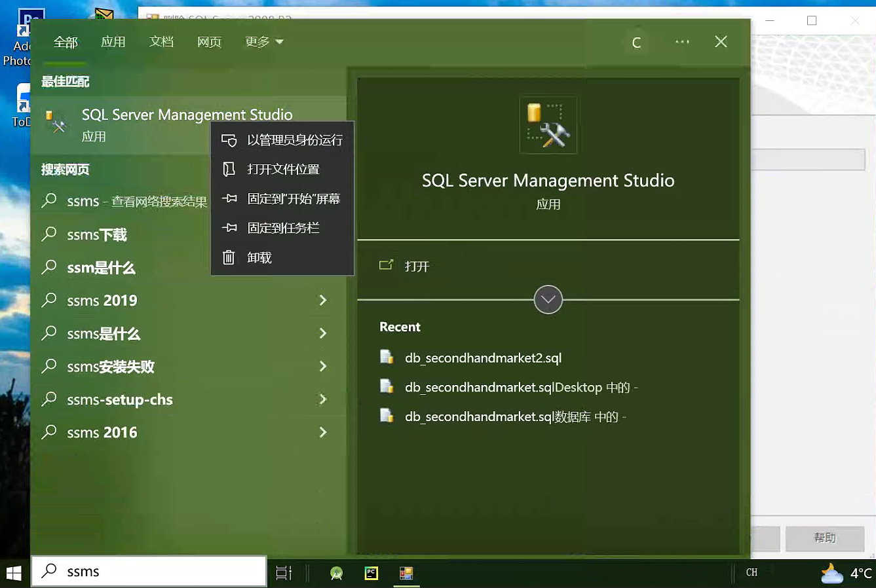Open the weather widget showing 4°C
Viewport: 876px width, 588px height.
click(847, 574)
